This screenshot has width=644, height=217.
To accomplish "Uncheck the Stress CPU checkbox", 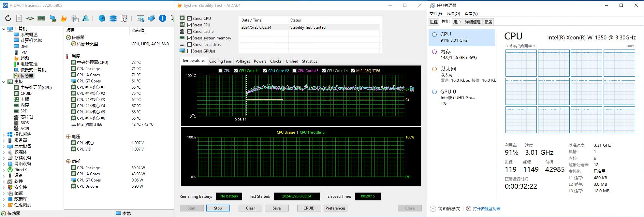I will click(x=190, y=19).
